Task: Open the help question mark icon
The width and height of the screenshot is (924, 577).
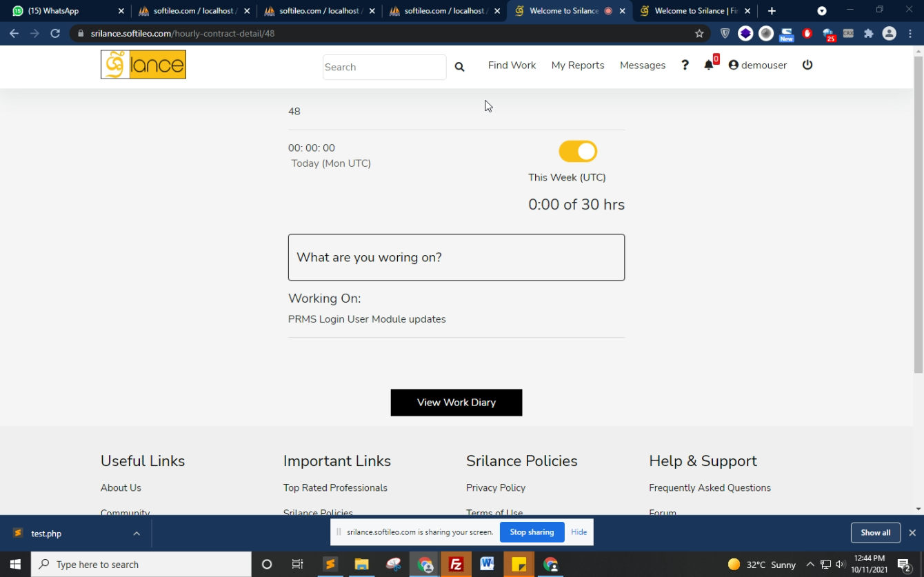Action: coord(685,65)
